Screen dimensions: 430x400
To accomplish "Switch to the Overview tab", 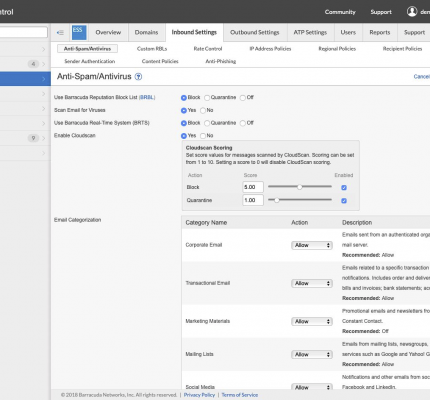I will (108, 32).
